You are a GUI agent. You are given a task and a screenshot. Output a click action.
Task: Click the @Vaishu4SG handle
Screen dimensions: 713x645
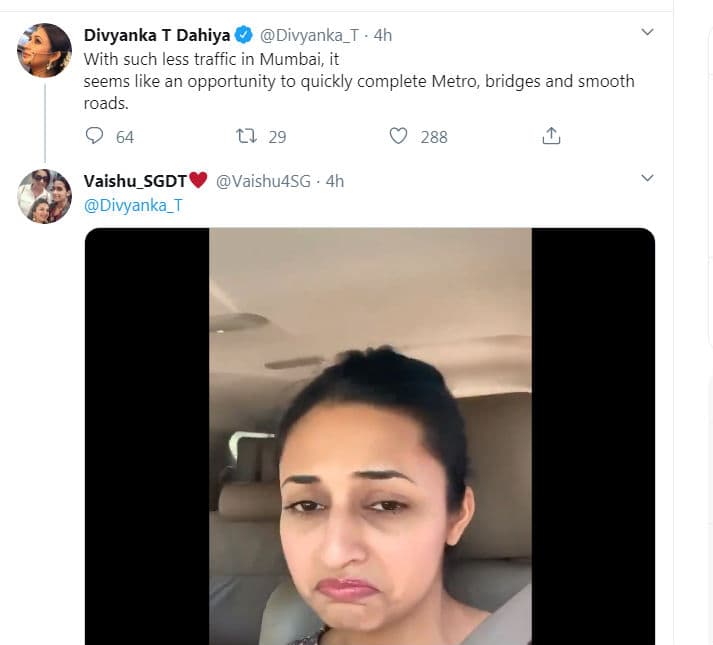tap(263, 181)
